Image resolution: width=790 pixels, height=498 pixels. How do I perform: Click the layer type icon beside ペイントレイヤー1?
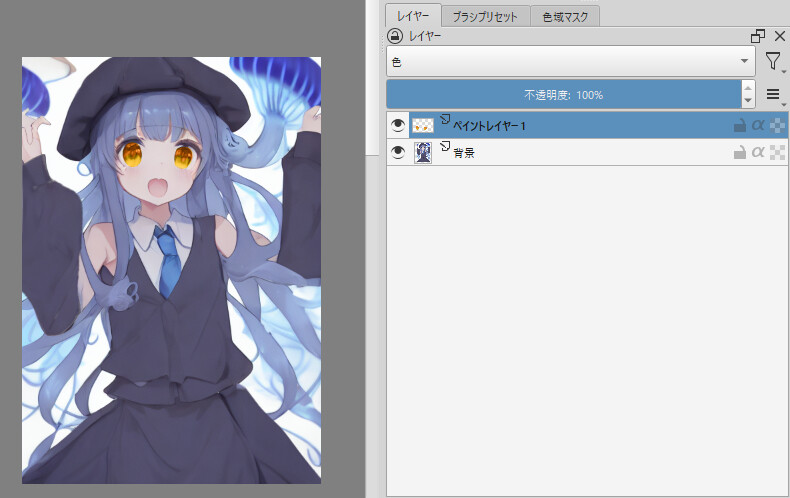pos(444,119)
